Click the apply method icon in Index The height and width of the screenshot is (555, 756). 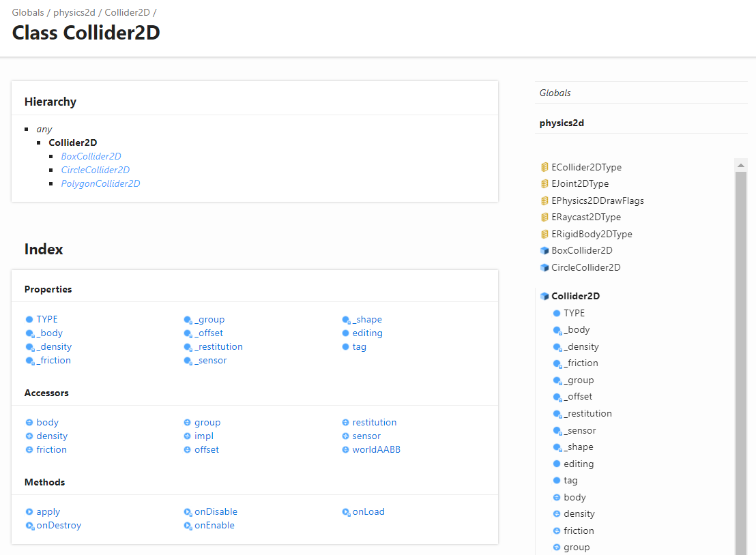coord(29,511)
